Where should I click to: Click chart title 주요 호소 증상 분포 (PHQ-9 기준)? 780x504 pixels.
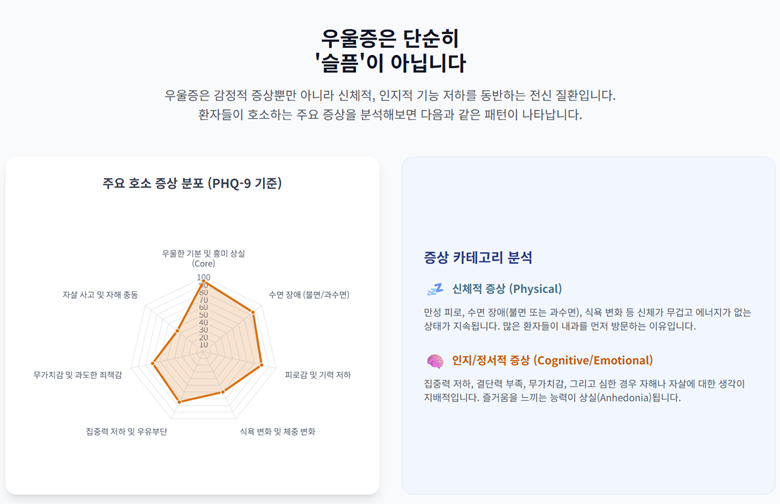click(192, 183)
